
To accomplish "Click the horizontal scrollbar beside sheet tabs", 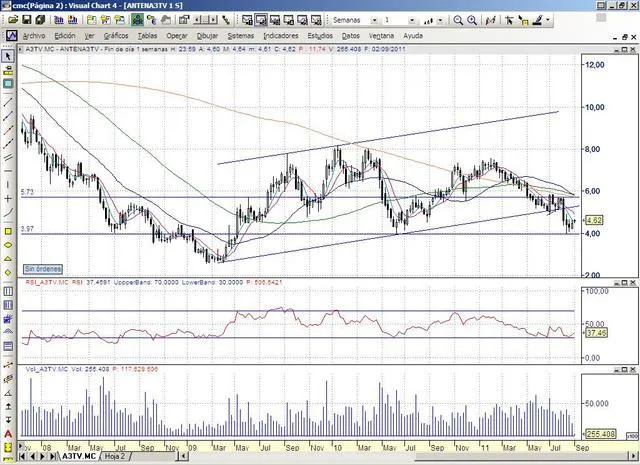I will click(x=380, y=455).
